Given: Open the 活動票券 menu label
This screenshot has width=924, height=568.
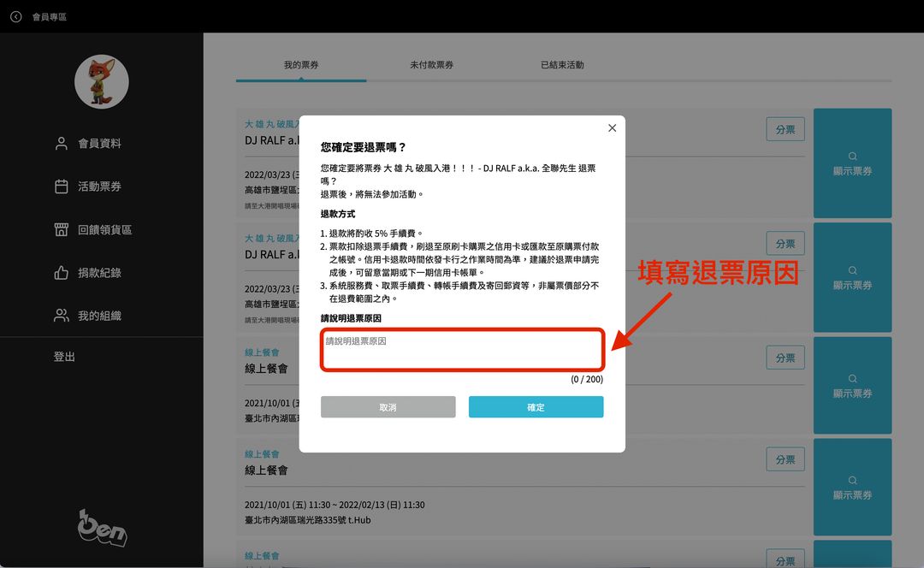Looking at the screenshot, I should coord(99,186).
